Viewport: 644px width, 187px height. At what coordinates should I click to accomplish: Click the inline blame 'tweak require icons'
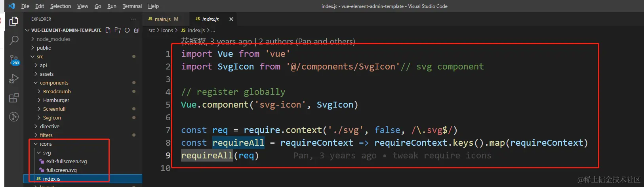tap(442, 155)
